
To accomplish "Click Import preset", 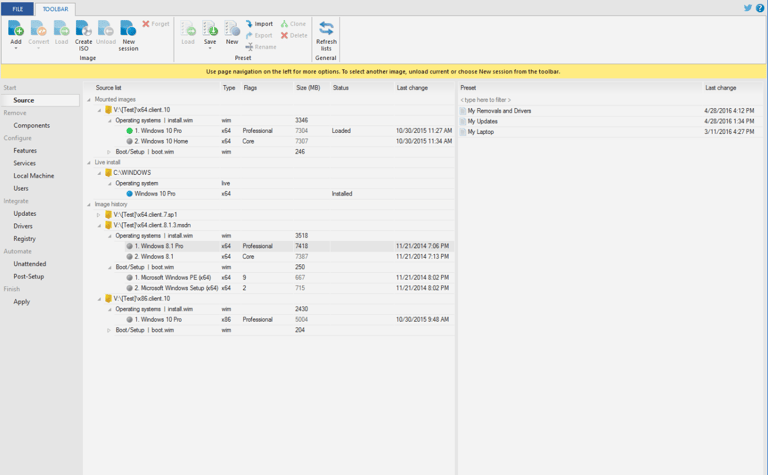I will (x=259, y=24).
